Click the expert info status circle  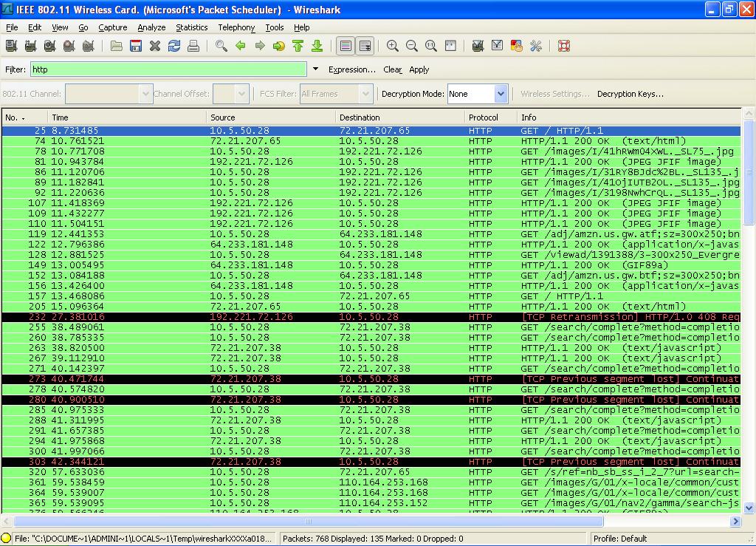(6, 539)
